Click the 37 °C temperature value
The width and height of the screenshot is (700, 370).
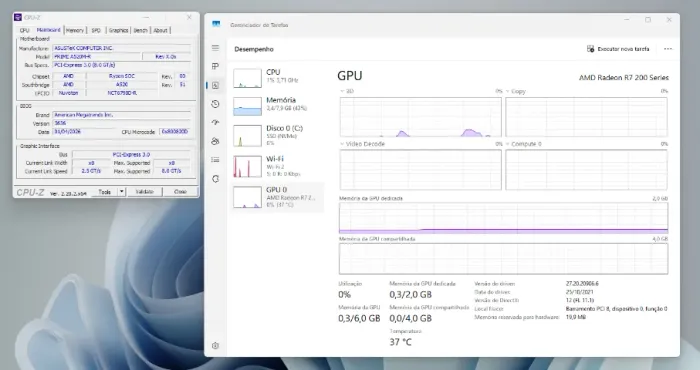pos(400,342)
